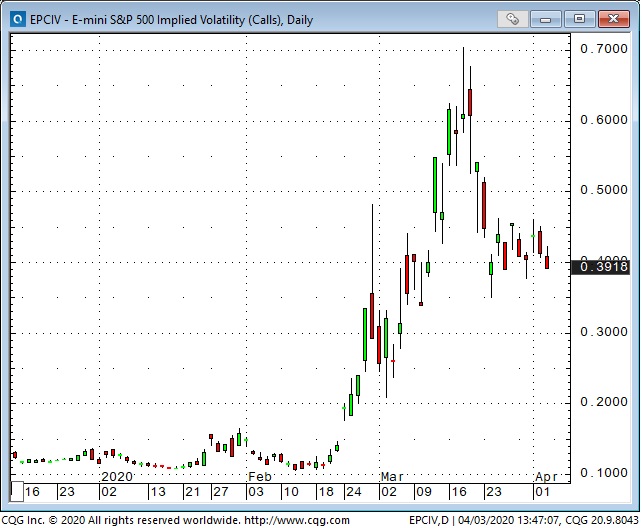The image size is (642, 528).
Task: Click the 'Feb' month label on time axis
Action: click(x=260, y=477)
